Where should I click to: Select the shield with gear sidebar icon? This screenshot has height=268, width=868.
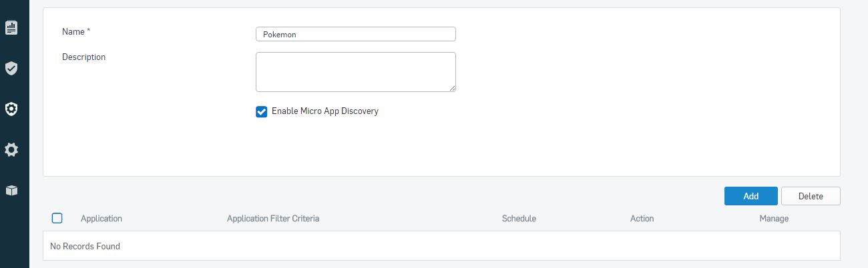tap(11, 109)
